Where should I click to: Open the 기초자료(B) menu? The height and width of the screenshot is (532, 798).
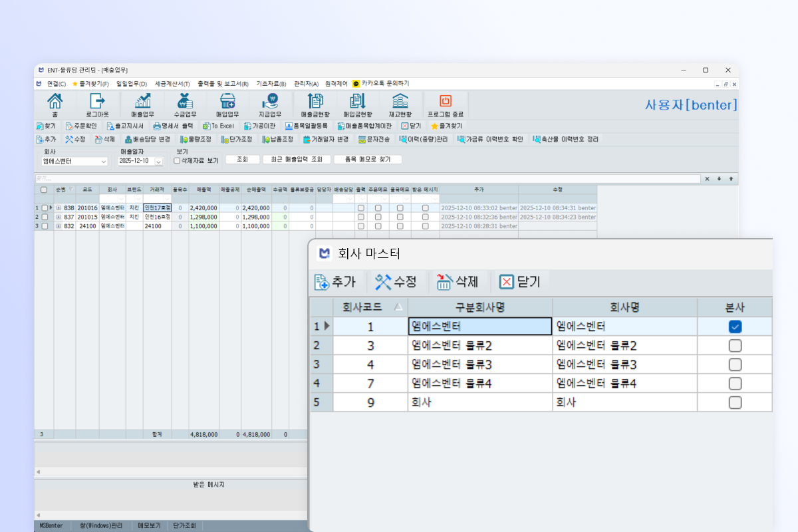pos(271,83)
